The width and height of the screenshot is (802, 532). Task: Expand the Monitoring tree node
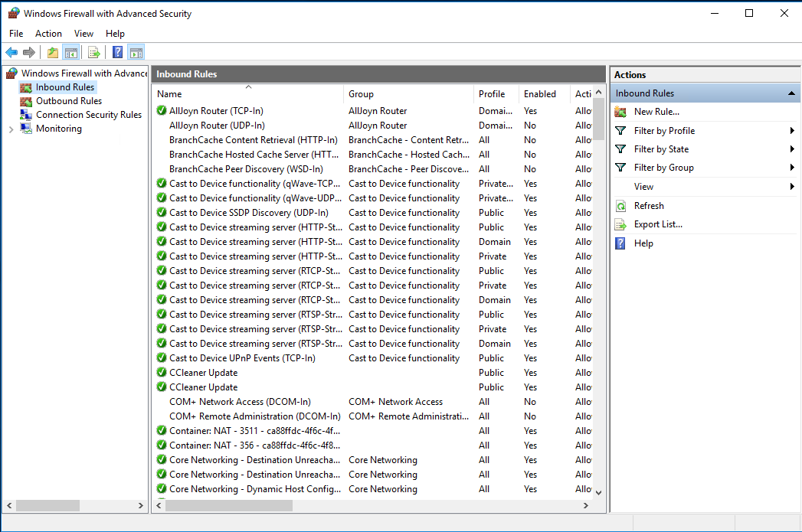[11, 129]
